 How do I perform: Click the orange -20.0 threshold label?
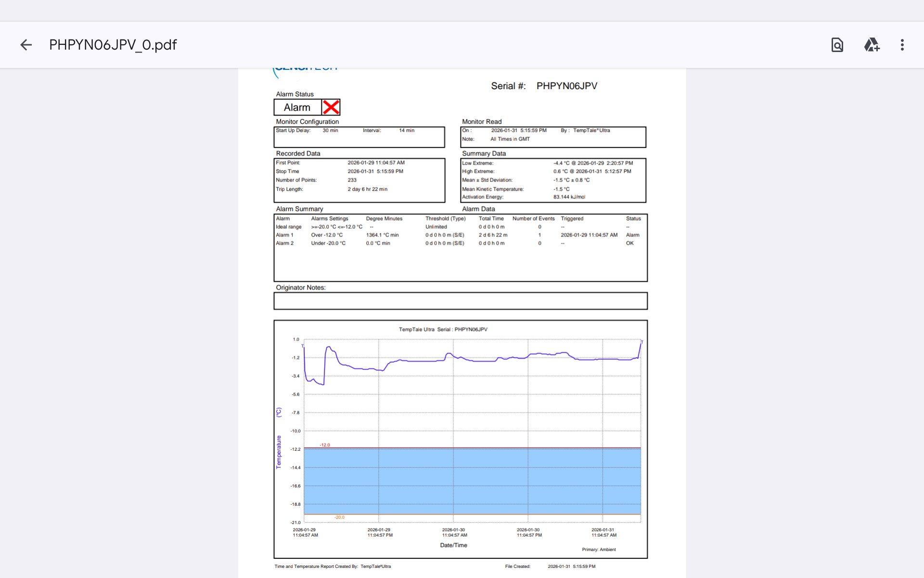pyautogui.click(x=339, y=517)
